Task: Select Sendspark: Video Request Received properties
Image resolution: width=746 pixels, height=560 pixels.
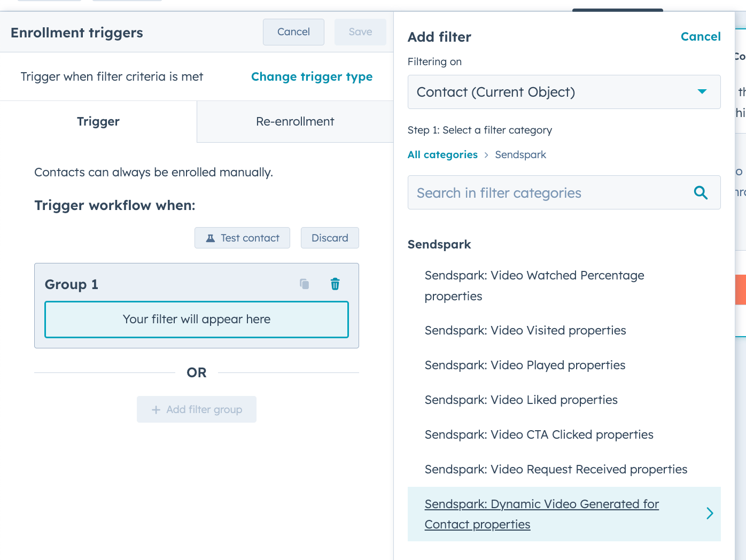Action: click(564, 470)
